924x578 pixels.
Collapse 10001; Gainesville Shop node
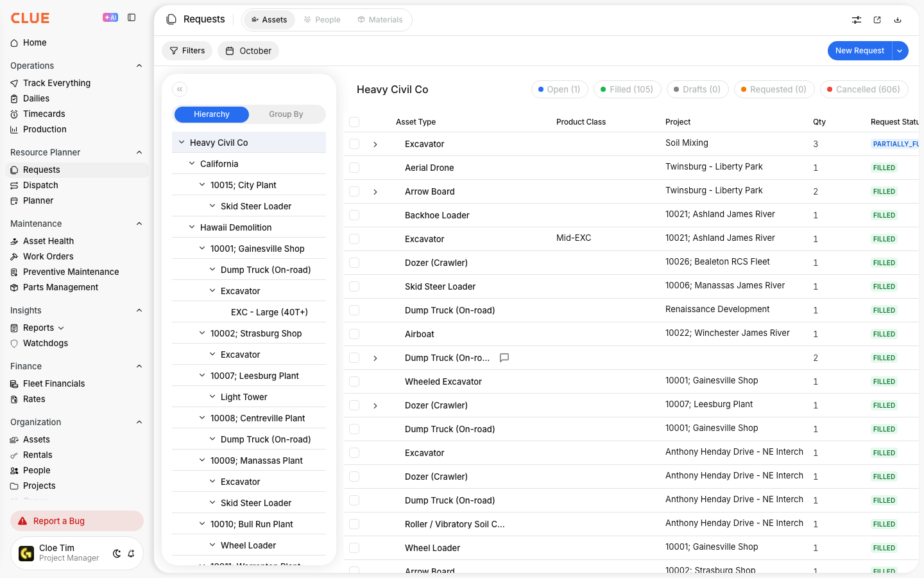(x=202, y=249)
